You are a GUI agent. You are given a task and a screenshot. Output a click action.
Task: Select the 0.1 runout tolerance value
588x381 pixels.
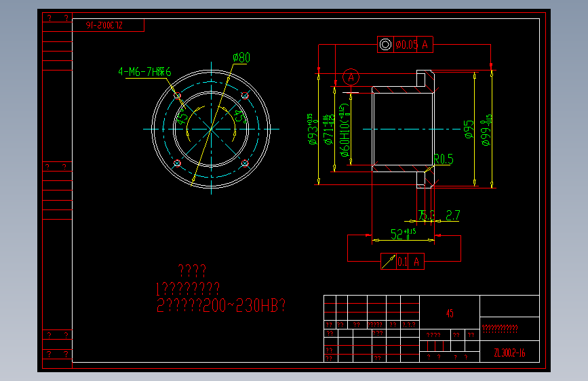coord(402,262)
